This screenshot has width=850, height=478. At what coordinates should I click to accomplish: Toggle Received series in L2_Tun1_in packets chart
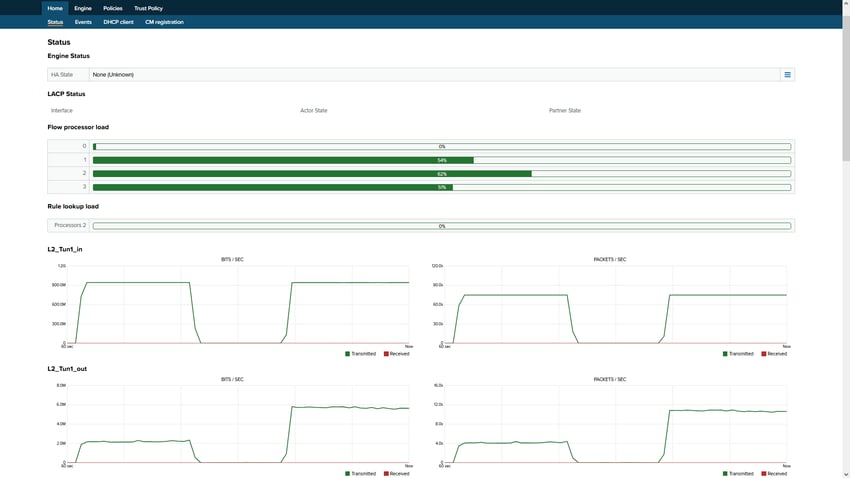point(764,353)
